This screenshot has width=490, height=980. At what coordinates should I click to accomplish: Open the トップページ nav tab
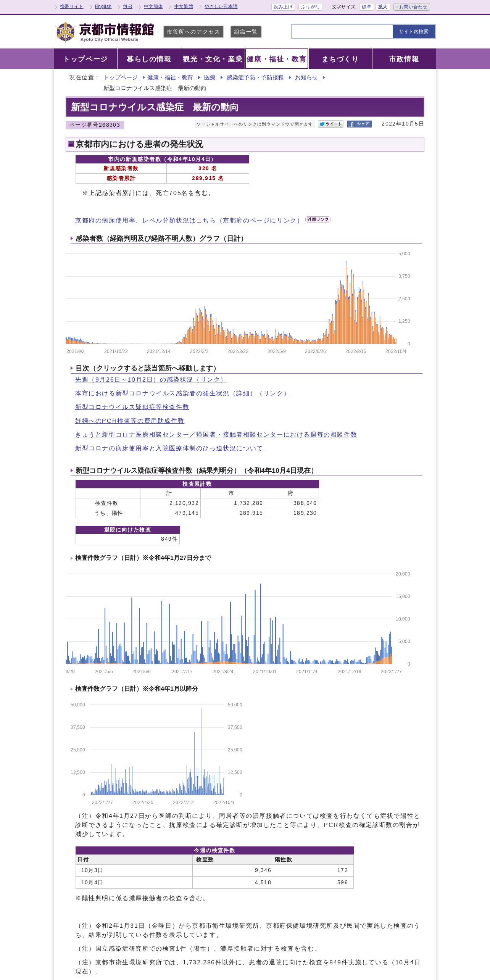tap(85, 59)
